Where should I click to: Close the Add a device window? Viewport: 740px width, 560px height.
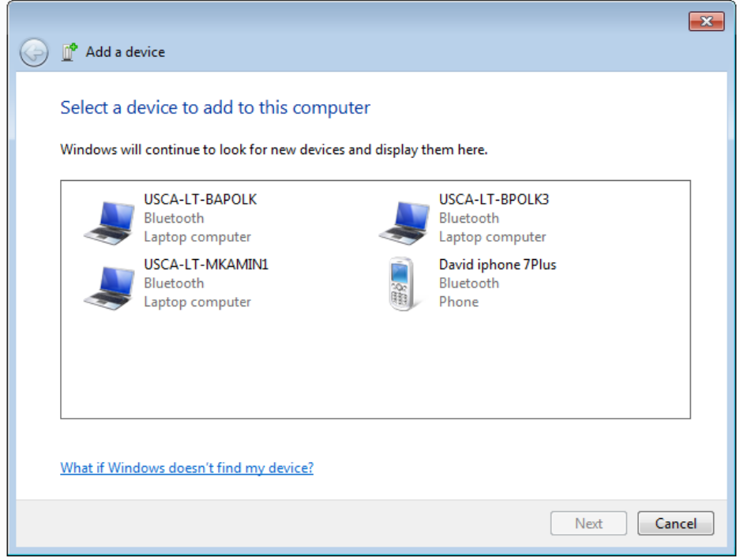click(x=705, y=21)
